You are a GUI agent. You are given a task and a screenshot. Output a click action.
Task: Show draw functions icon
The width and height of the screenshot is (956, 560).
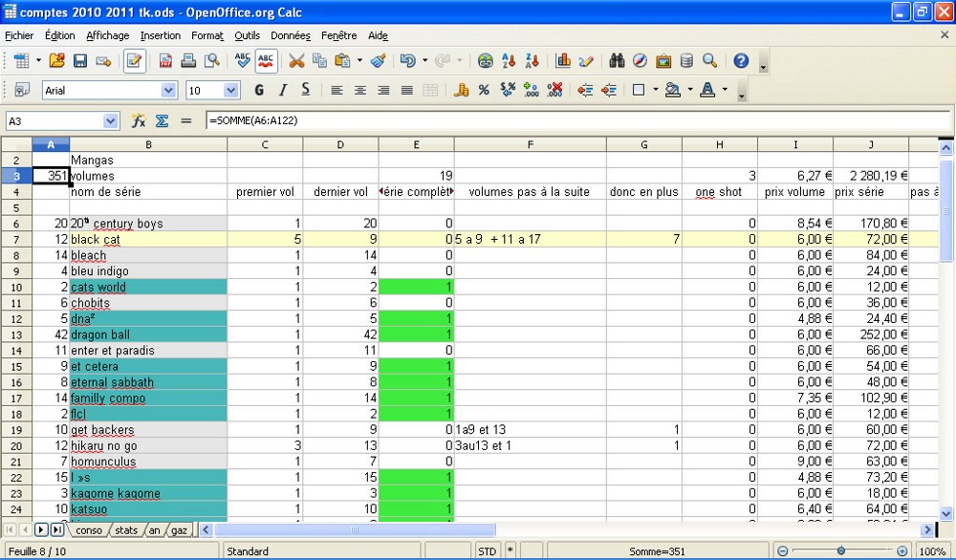(586, 61)
